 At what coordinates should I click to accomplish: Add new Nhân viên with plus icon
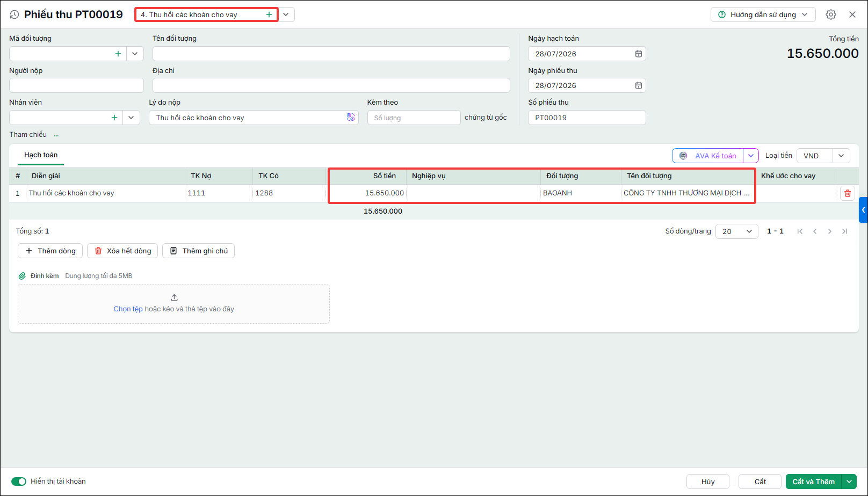(114, 118)
